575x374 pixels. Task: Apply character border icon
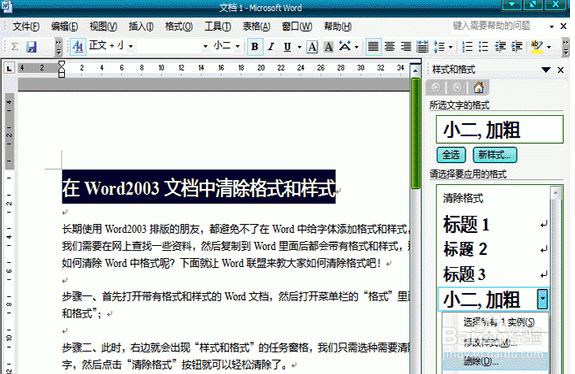(312, 47)
